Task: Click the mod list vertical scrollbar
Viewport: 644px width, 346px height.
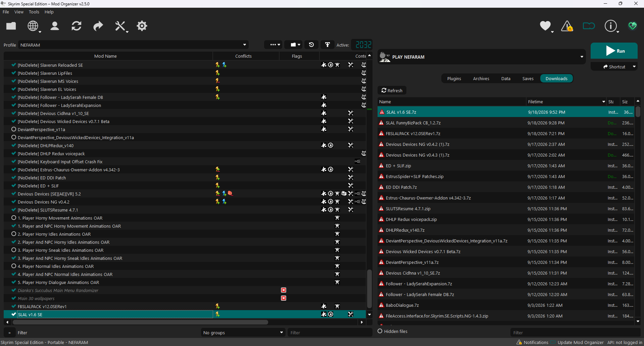Action: [369, 288]
